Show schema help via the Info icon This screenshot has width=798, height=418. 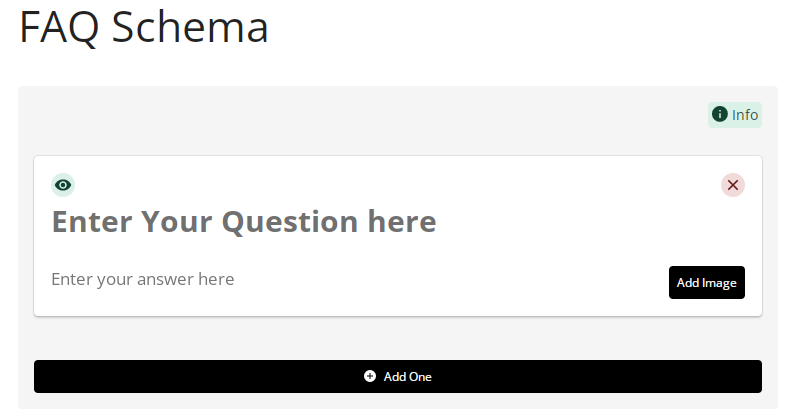pyautogui.click(x=719, y=115)
